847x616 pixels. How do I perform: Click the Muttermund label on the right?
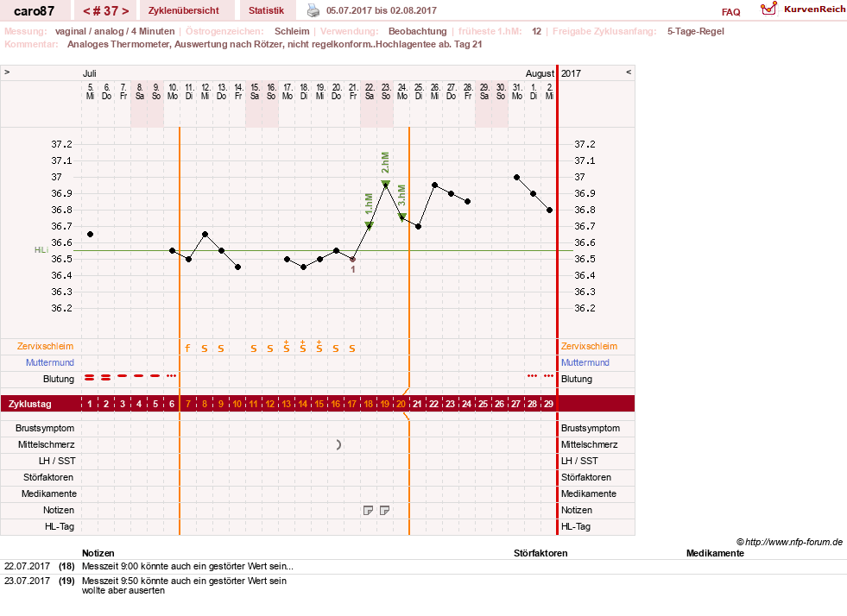pos(585,362)
